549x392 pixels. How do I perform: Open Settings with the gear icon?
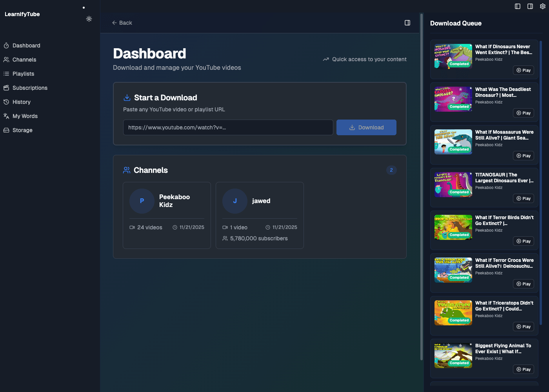pyautogui.click(x=543, y=6)
